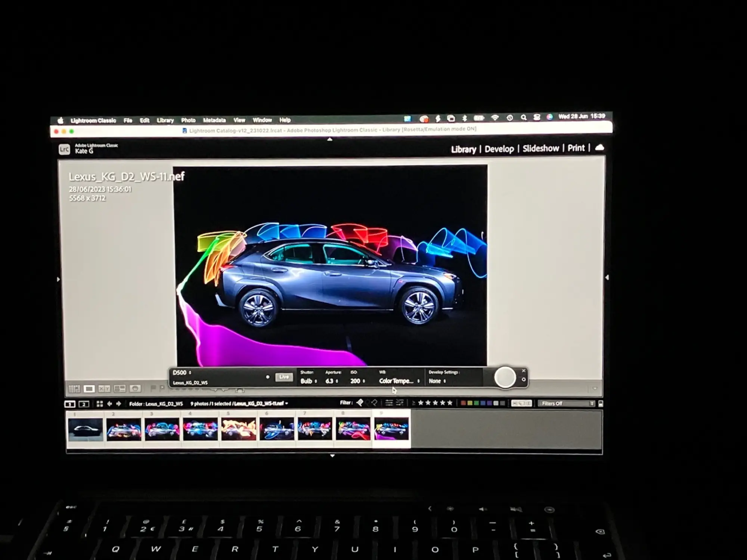
Task: Switch to the Slideshow module
Action: coord(541,148)
